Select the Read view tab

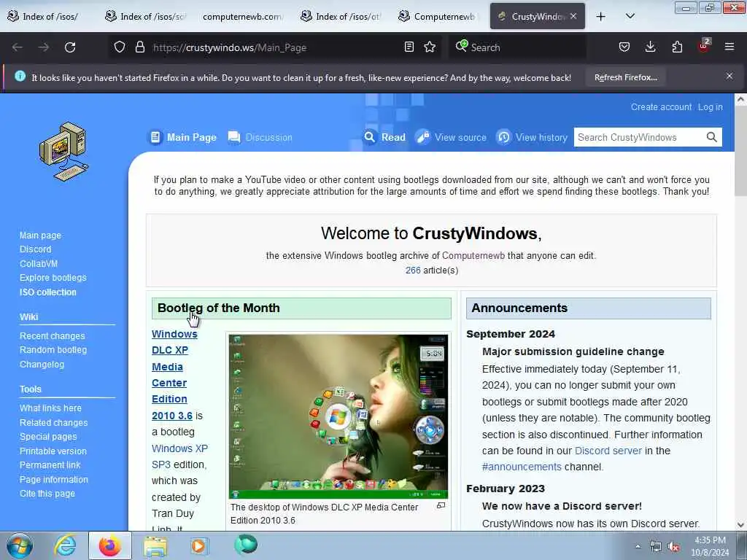tap(384, 138)
